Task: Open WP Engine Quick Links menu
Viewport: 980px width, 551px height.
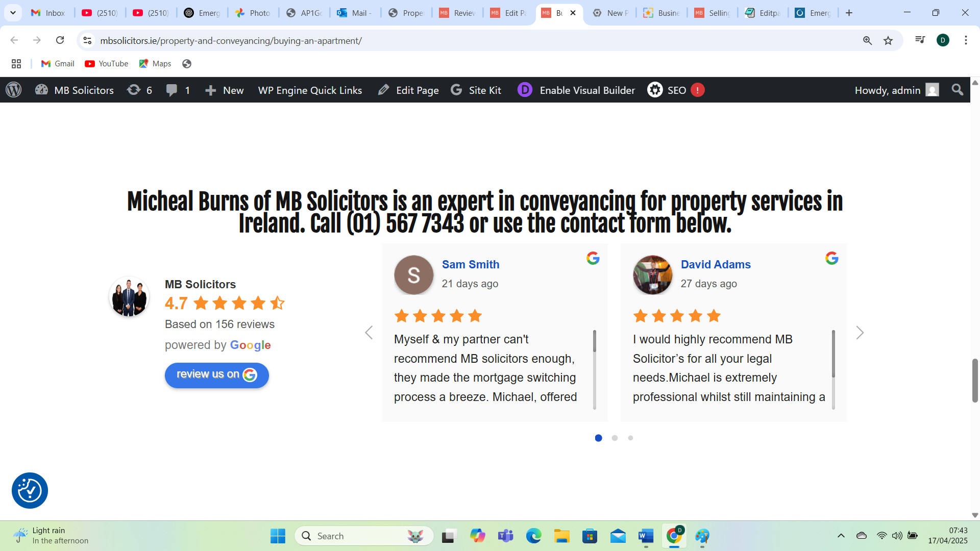Action: (x=310, y=90)
